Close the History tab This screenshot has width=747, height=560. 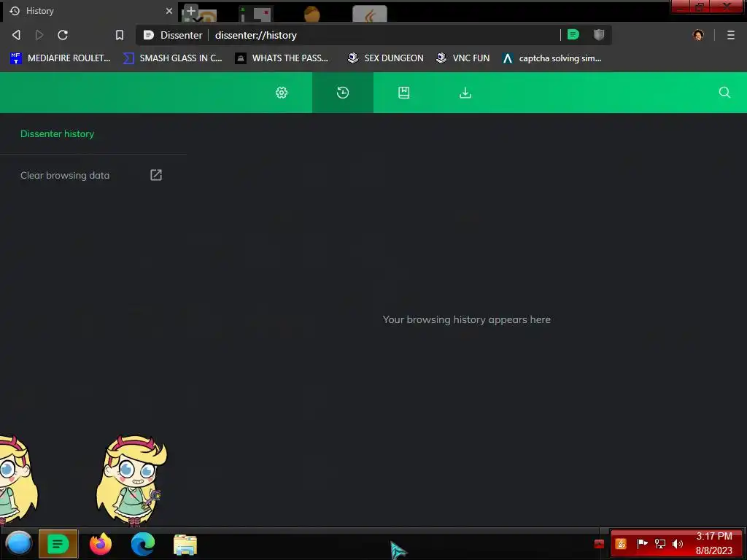(x=169, y=10)
